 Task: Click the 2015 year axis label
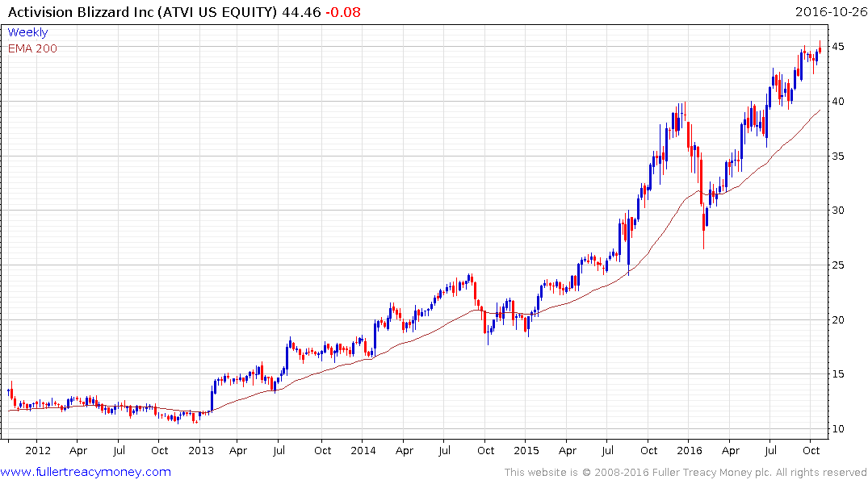pyautogui.click(x=526, y=450)
